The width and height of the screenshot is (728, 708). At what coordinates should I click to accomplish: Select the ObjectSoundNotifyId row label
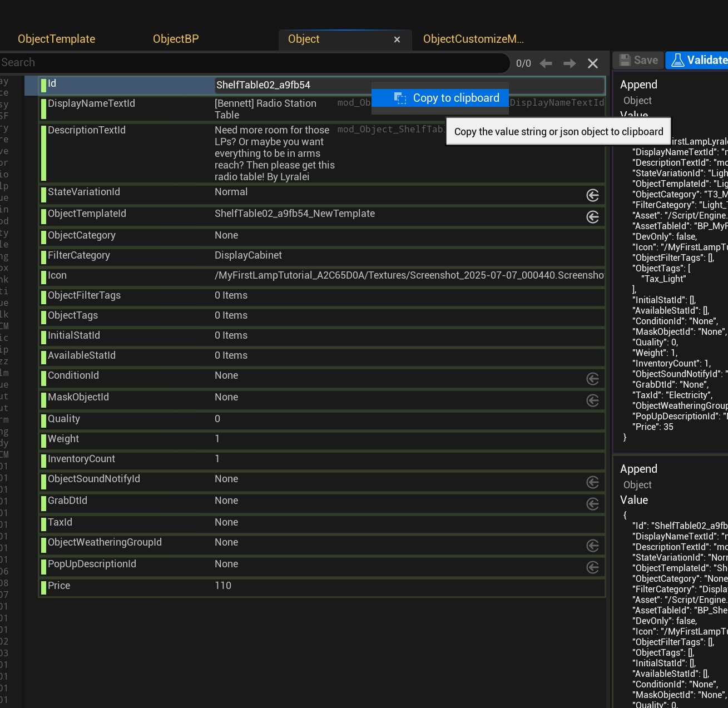click(x=94, y=479)
